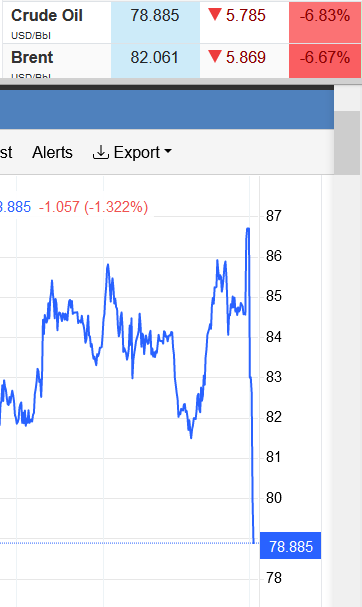This screenshot has width=362, height=607.
Task: Open the Brent commodity link
Action: click(x=32, y=57)
